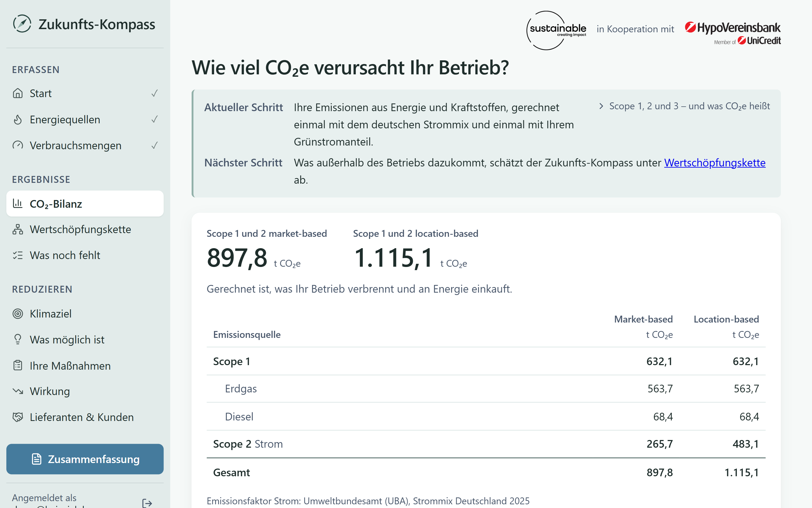Click Scope 2 market-based value 265,7
This screenshot has width=812, height=508.
tap(660, 444)
